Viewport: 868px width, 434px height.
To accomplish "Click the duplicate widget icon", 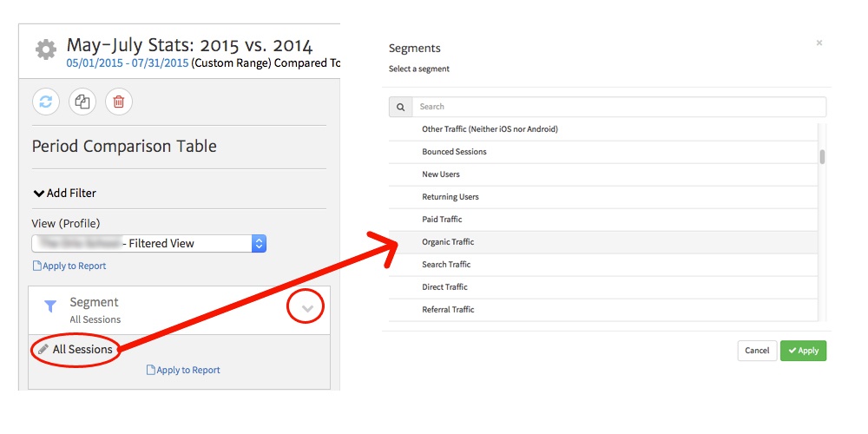I will (82, 102).
